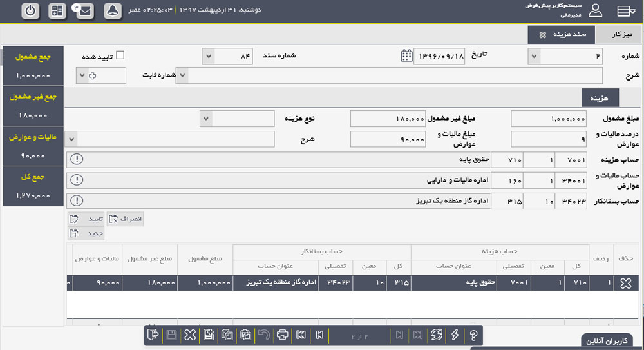The height and width of the screenshot is (350, 644).
Task: Click the print icon in bottom toolbar
Action: 282,335
